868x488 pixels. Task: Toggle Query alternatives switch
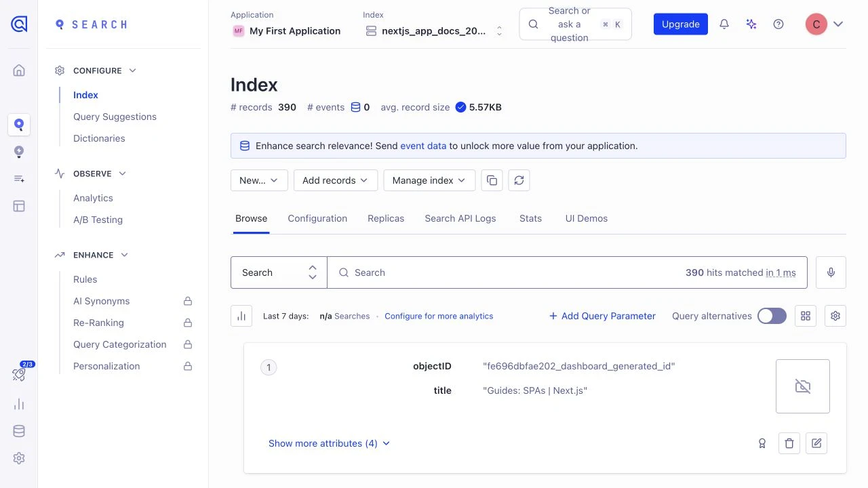tap(772, 316)
